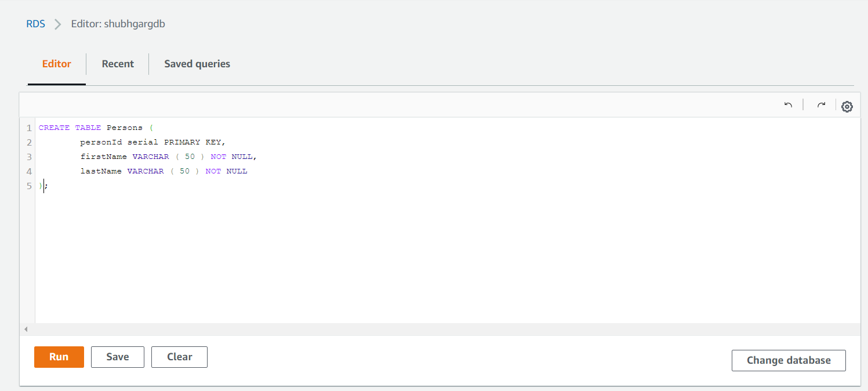This screenshot has height=391, width=868.
Task: Click line number 3 in the editor
Action: coord(29,156)
